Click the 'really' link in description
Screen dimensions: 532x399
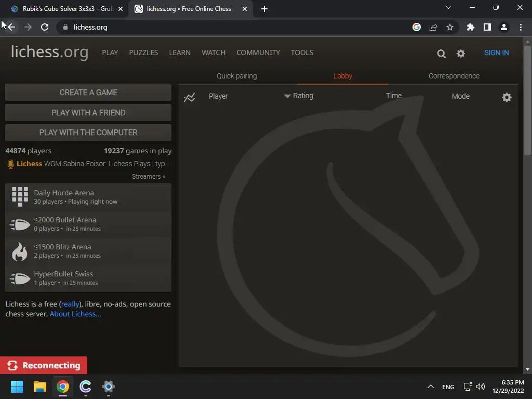[x=70, y=304]
